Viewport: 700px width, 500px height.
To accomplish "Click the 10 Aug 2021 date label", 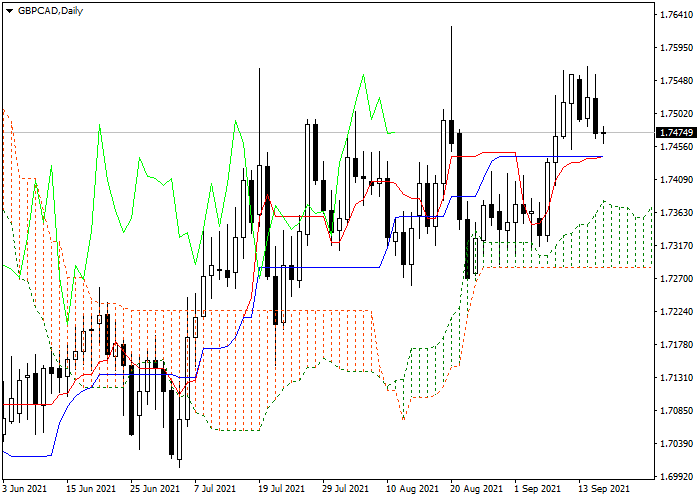I will pyautogui.click(x=413, y=489).
